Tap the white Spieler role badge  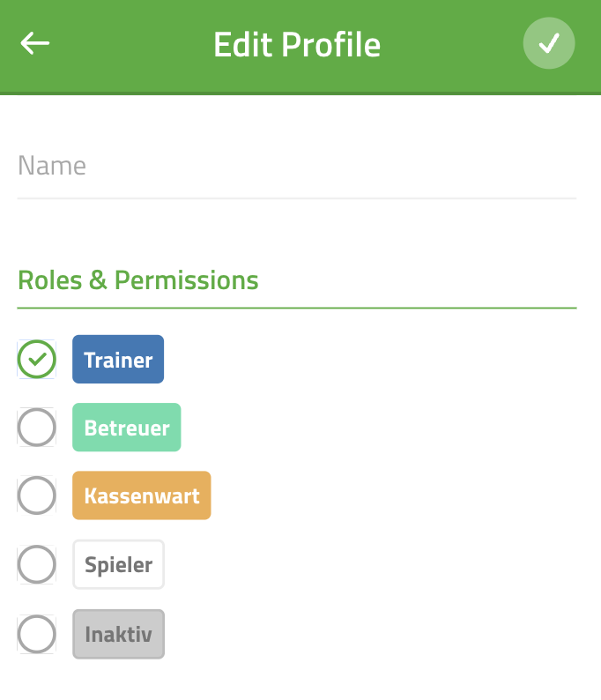tap(119, 565)
